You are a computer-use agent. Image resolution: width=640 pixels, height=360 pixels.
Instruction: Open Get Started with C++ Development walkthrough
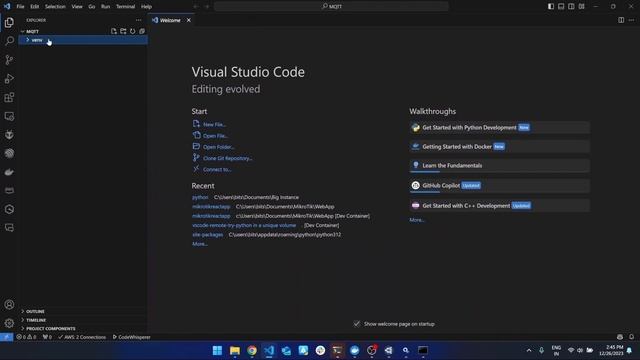click(x=500, y=206)
